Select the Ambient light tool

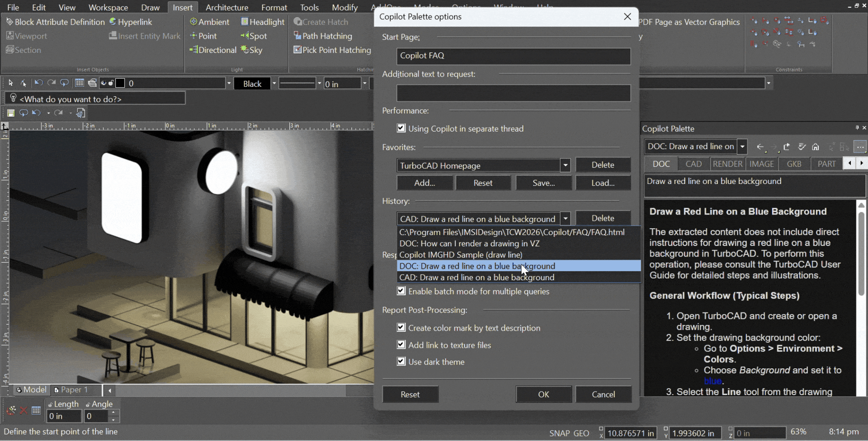[x=209, y=22]
